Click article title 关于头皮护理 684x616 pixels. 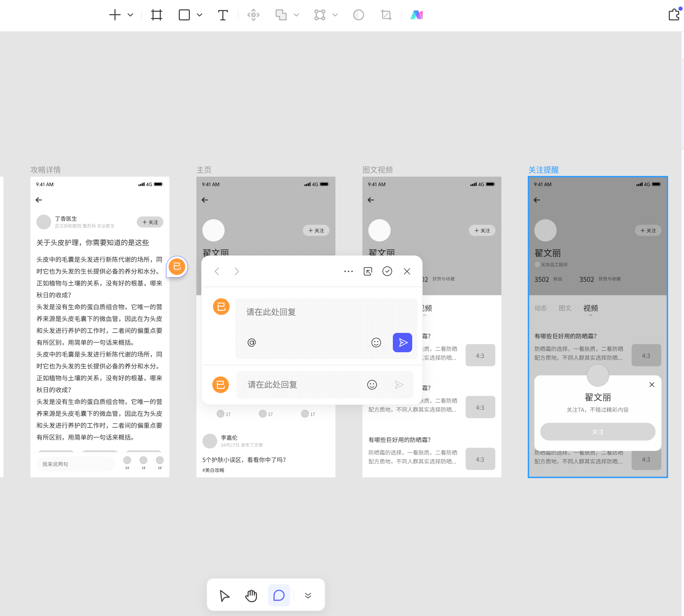(x=93, y=242)
